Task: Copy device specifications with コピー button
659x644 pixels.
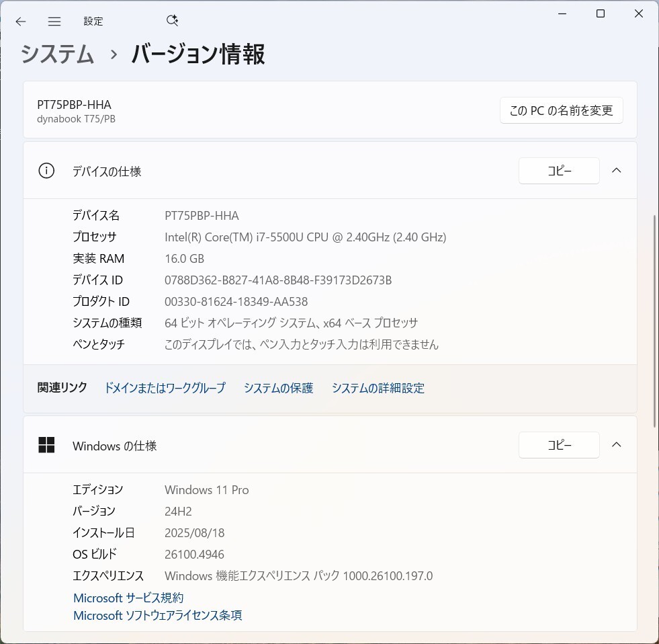Action: click(x=559, y=171)
